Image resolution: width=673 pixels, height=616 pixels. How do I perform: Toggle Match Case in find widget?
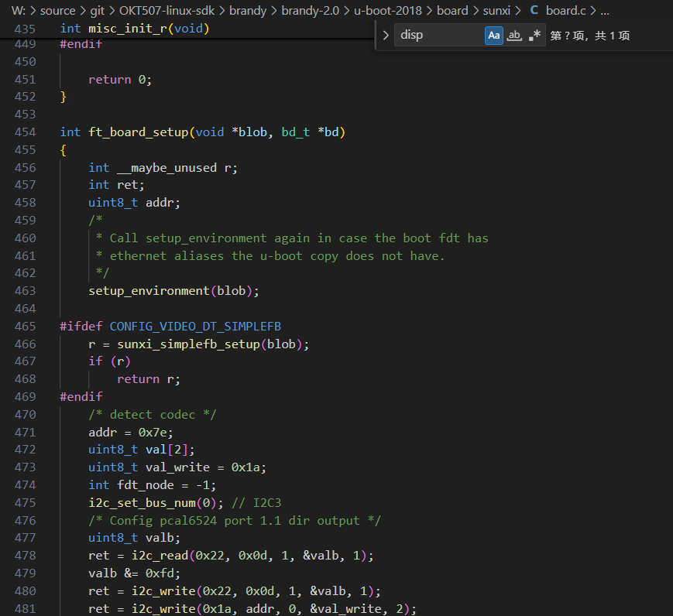pyautogui.click(x=493, y=35)
